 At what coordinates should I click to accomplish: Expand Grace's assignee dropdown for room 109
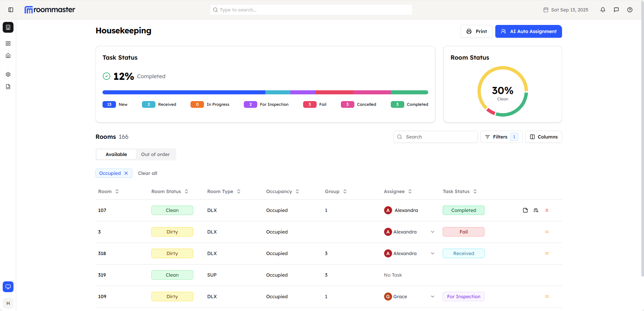(x=433, y=297)
